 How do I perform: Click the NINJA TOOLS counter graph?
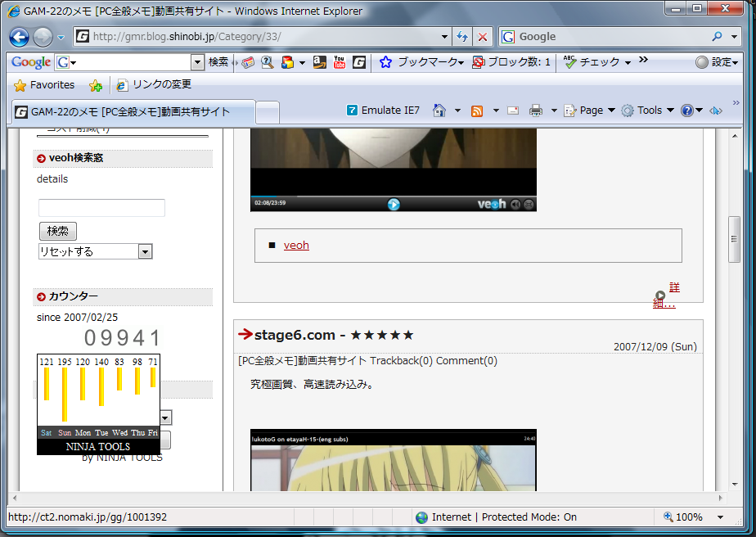(x=98, y=404)
